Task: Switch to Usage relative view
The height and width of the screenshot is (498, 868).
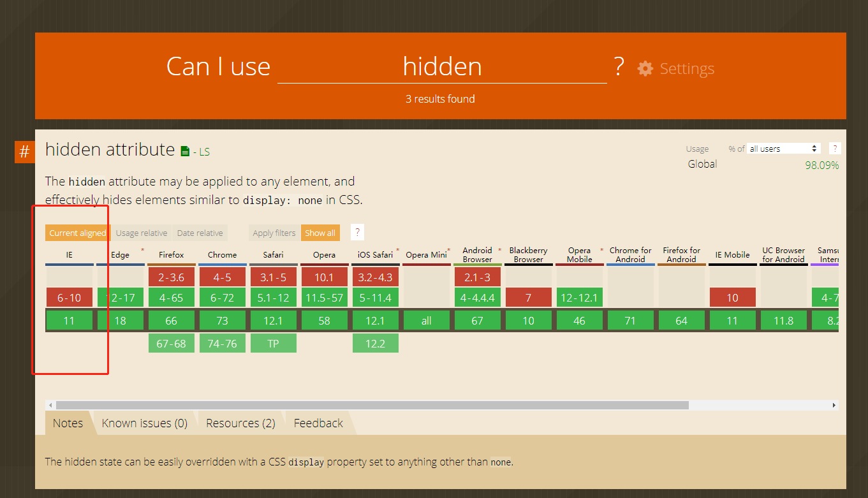Action: pyautogui.click(x=142, y=233)
